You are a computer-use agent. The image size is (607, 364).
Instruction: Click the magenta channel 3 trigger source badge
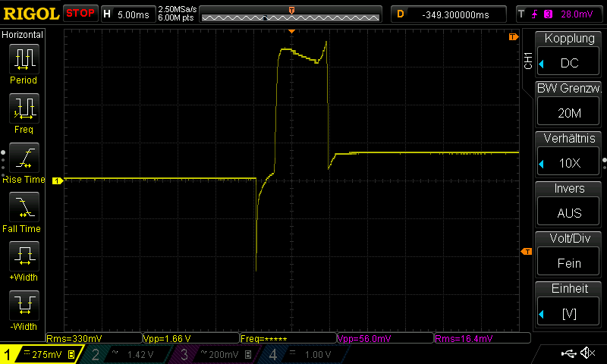coord(548,14)
